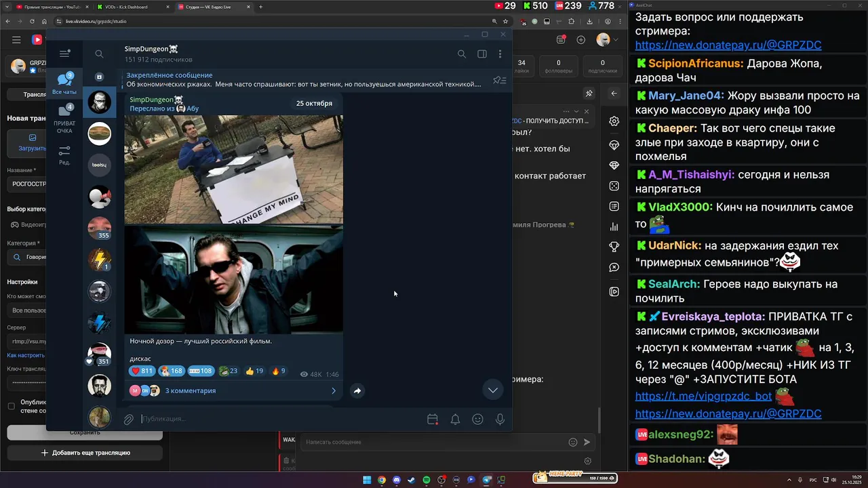This screenshot has width=868, height=488.
Task: Launch Discord from the taskbar
Action: (x=397, y=480)
